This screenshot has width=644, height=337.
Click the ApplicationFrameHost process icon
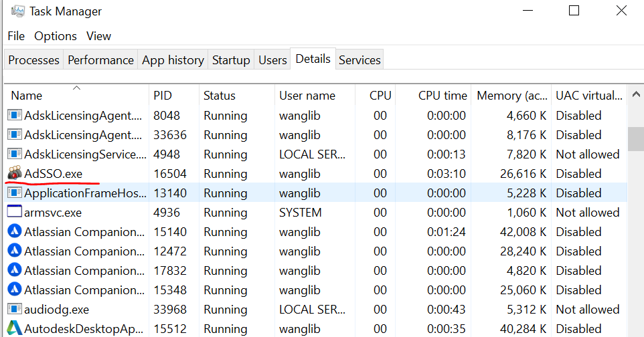[x=14, y=193]
